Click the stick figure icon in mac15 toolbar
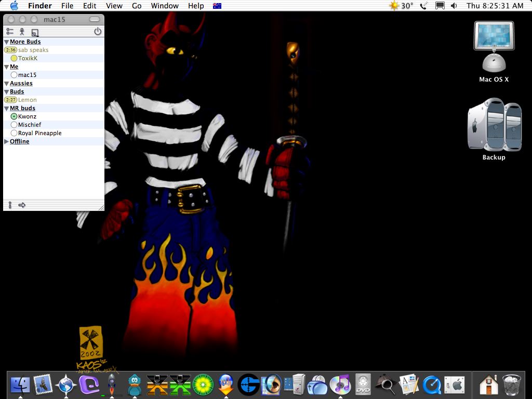Image resolution: width=532 pixels, height=399 pixels. tap(22, 32)
